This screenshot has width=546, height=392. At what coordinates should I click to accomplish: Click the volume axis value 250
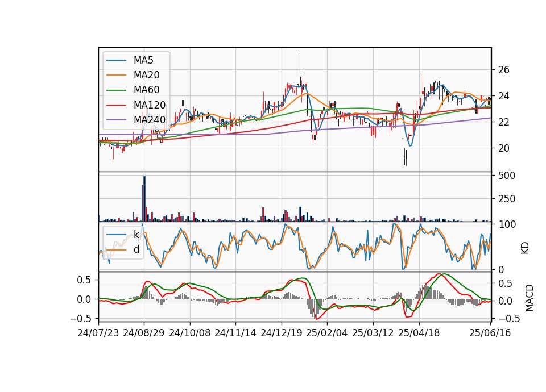point(507,199)
